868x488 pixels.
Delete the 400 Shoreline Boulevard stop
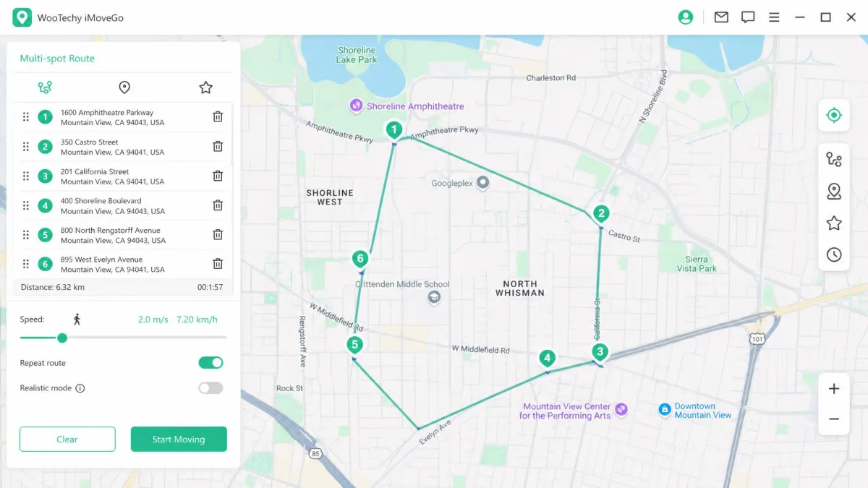point(218,205)
